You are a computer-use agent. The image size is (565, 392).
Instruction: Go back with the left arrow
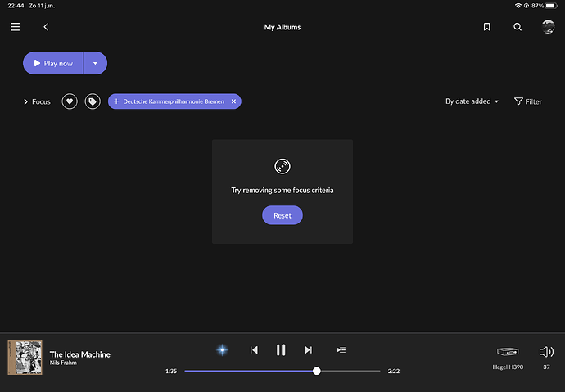pos(46,27)
